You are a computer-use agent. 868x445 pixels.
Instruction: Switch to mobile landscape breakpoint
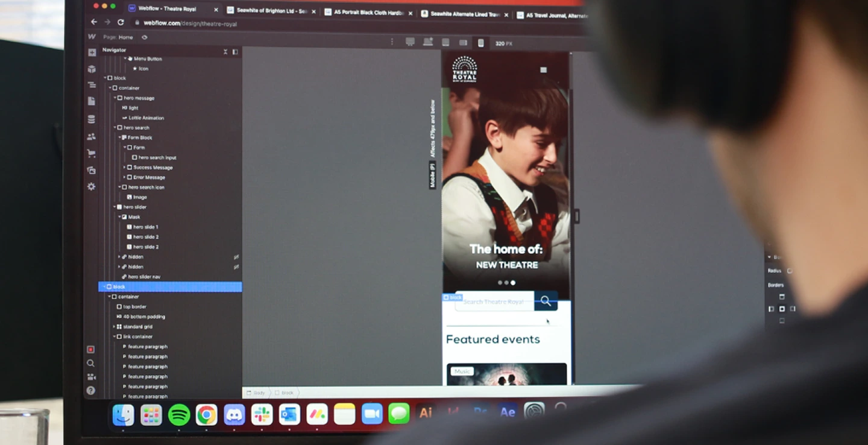tap(463, 42)
